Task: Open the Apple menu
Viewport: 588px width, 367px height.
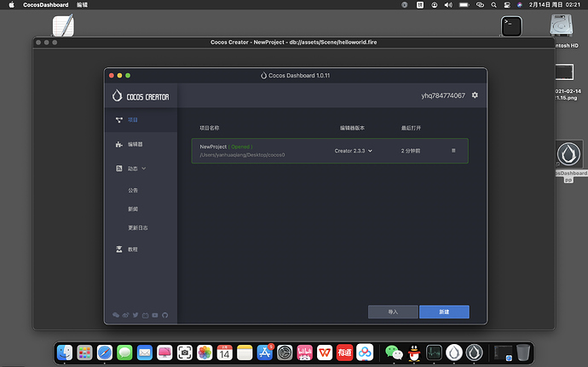Action: (11, 5)
